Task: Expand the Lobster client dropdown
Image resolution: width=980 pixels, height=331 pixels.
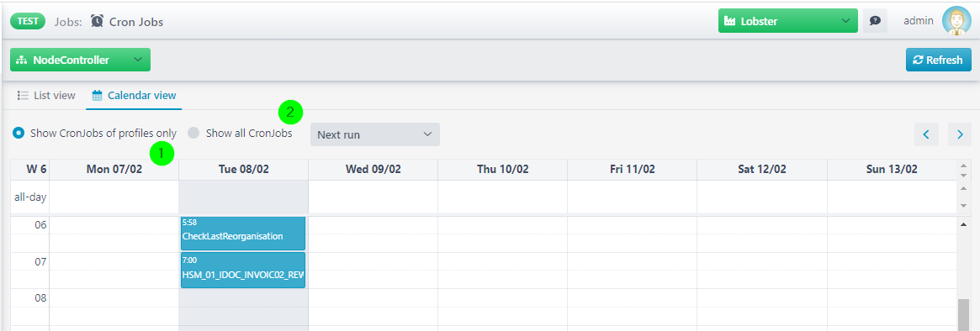Action: click(x=787, y=21)
